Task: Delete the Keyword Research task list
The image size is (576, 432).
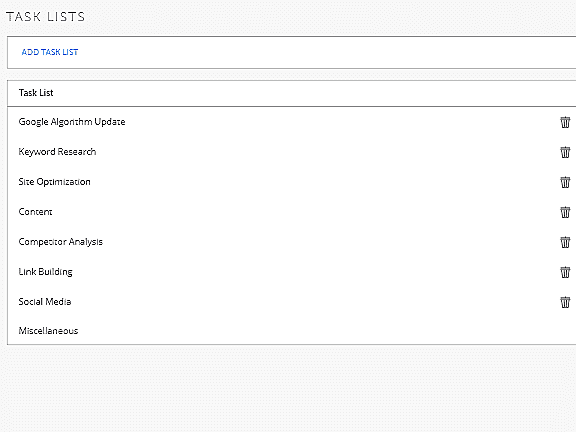Action: [565, 152]
